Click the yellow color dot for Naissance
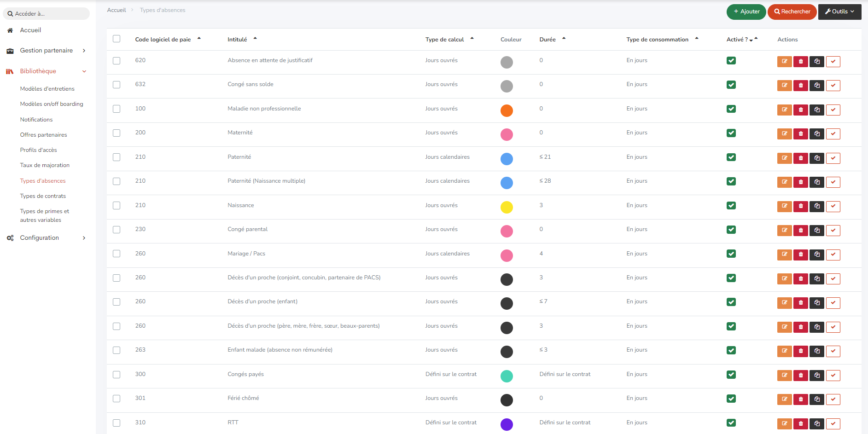This screenshot has width=868, height=434. pyautogui.click(x=507, y=207)
